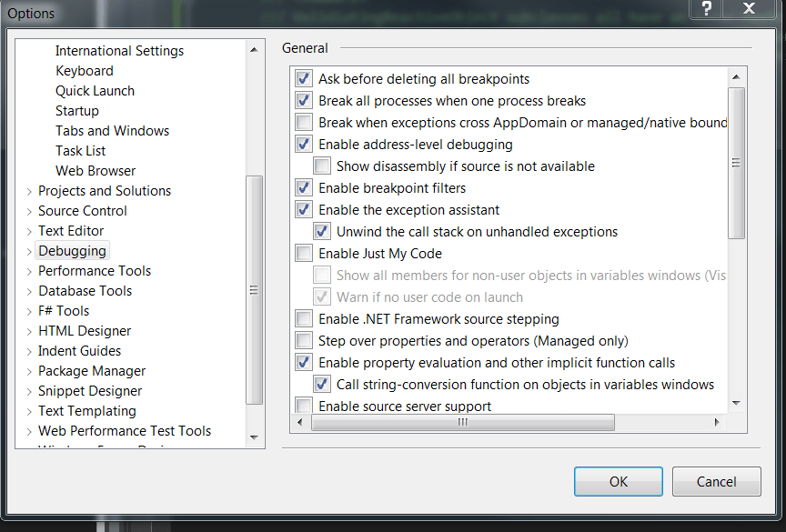Uncheck "Ask before deleting all breakpoints"

[303, 78]
